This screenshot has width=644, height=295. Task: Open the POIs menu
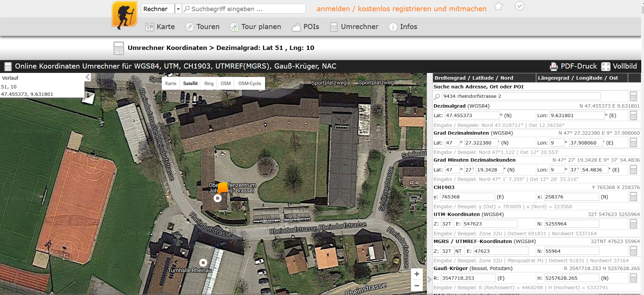[x=305, y=27]
